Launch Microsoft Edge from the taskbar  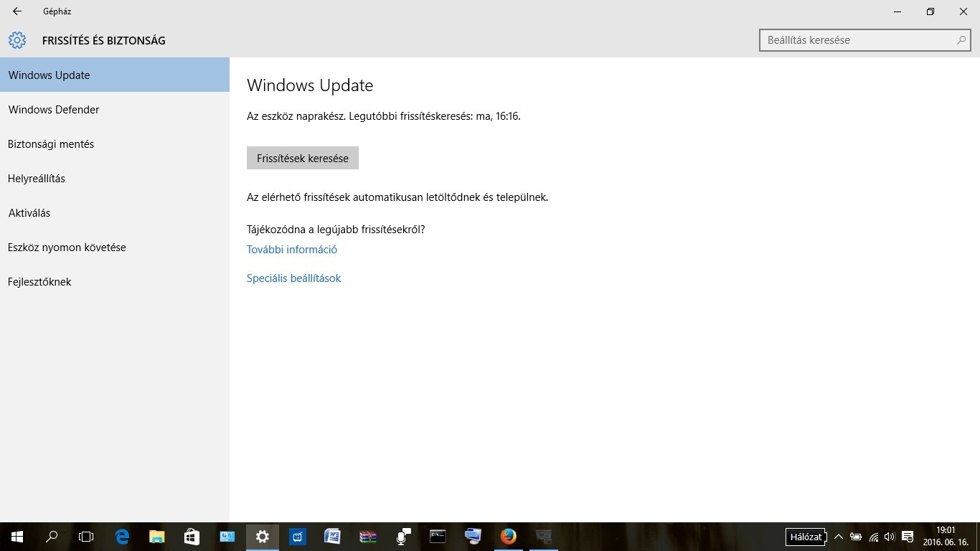point(122,537)
